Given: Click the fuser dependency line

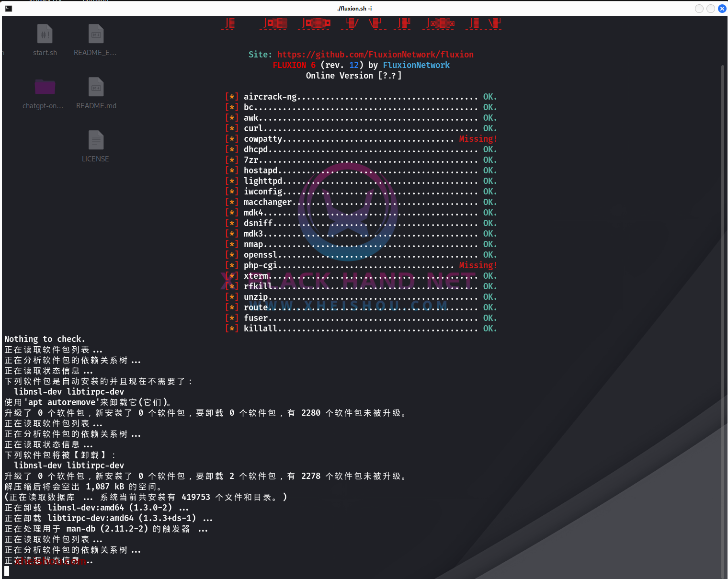Looking at the screenshot, I should pos(361,318).
